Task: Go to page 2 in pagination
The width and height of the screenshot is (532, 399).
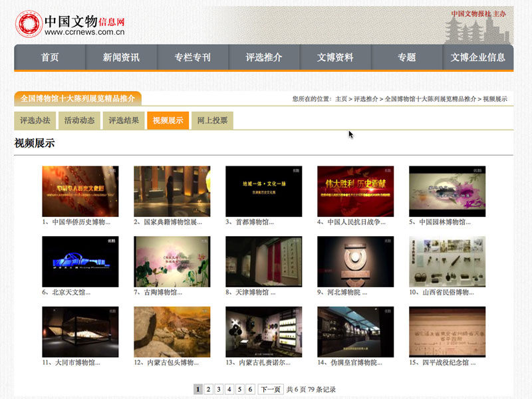Action: coord(208,389)
